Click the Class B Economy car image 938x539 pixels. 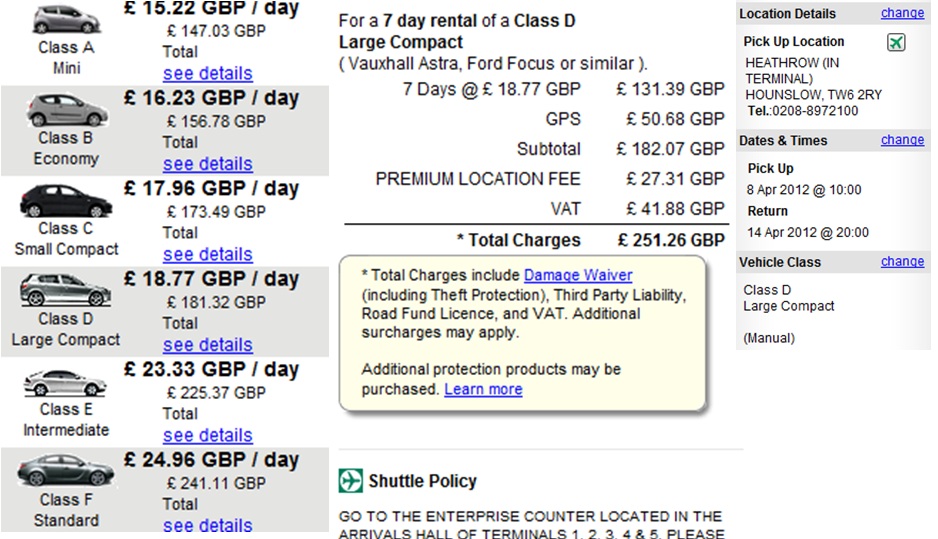coord(66,110)
